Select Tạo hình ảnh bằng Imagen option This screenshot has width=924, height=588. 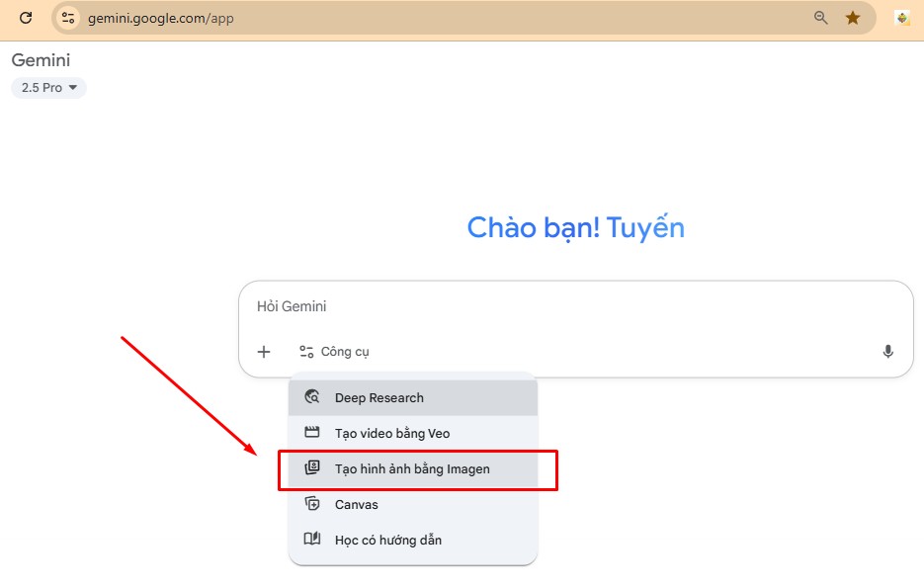click(x=412, y=469)
